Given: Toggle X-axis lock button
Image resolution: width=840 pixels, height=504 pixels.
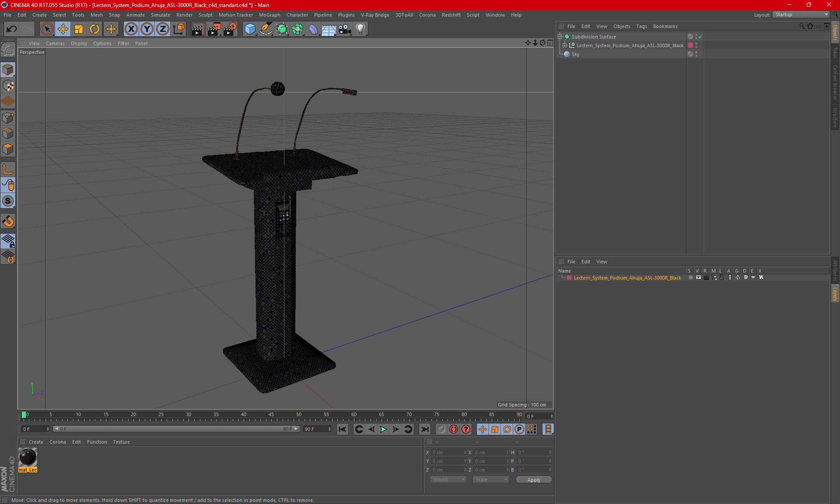Looking at the screenshot, I should tap(131, 29).
